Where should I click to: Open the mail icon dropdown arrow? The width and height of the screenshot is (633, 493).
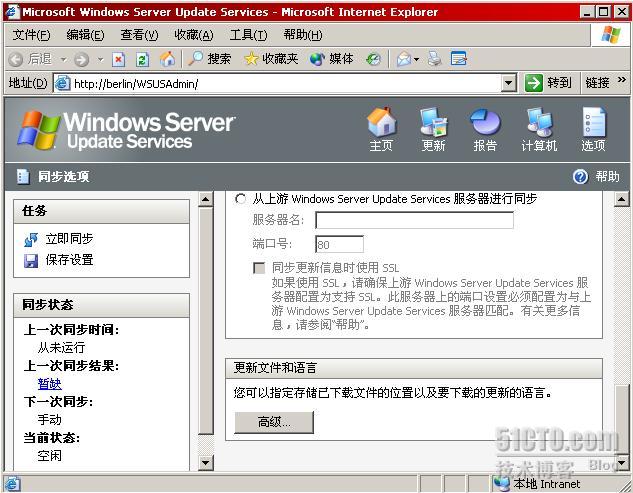[x=416, y=60]
